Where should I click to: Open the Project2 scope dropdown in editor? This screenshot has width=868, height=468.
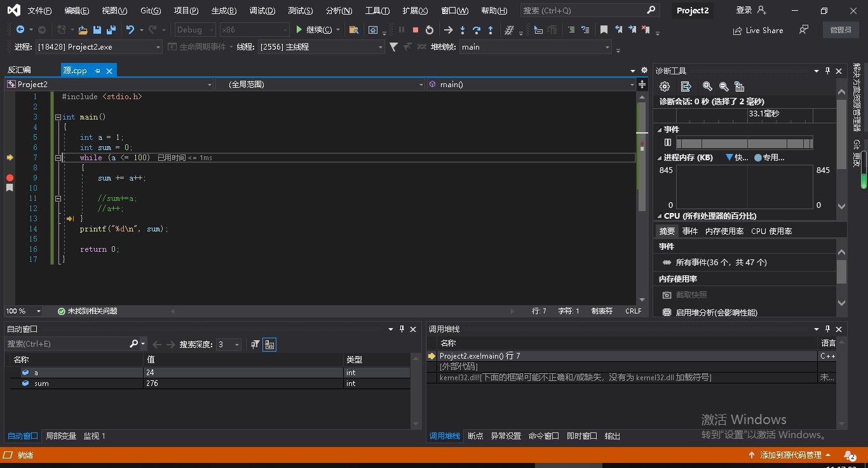(x=109, y=85)
